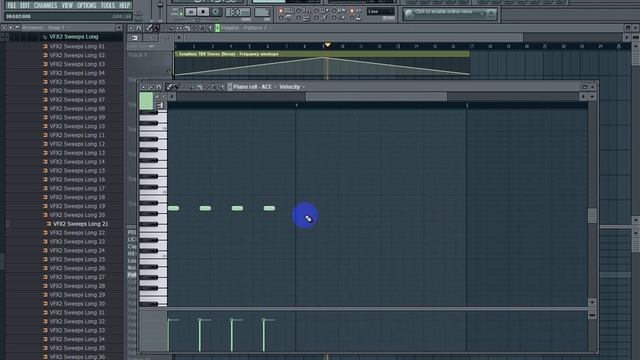
Task: Open the piano roll options menu icon
Action: click(143, 87)
